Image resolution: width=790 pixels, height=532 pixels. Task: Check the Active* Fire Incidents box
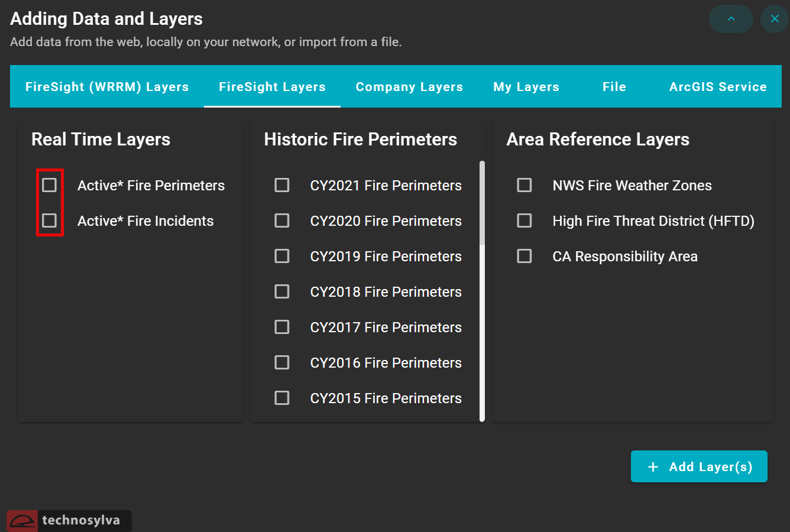coord(50,220)
